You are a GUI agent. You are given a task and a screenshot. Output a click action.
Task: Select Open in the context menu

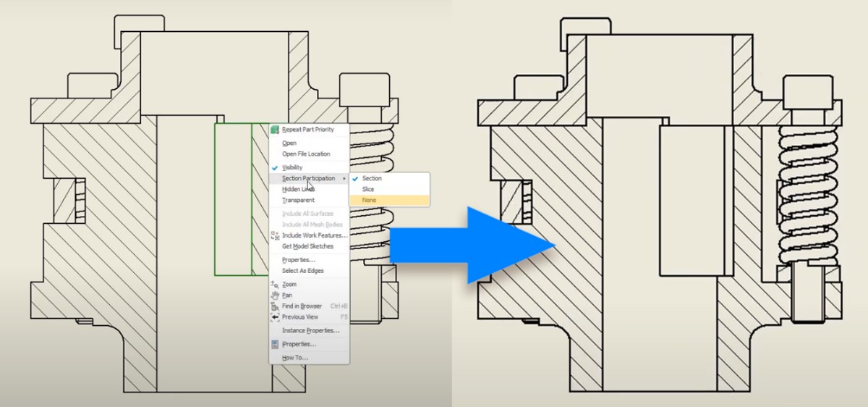point(309,143)
